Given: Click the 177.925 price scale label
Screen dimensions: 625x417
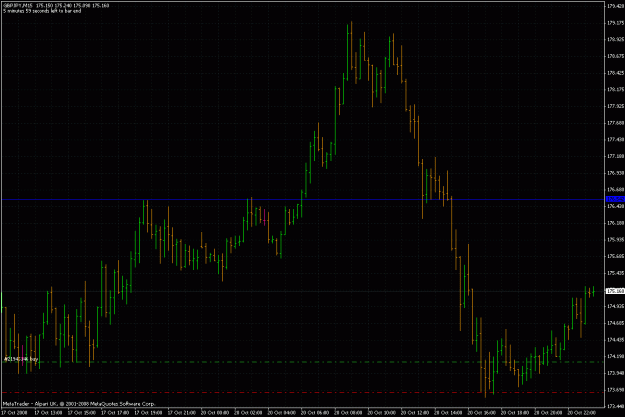Looking at the screenshot, I should point(615,106).
